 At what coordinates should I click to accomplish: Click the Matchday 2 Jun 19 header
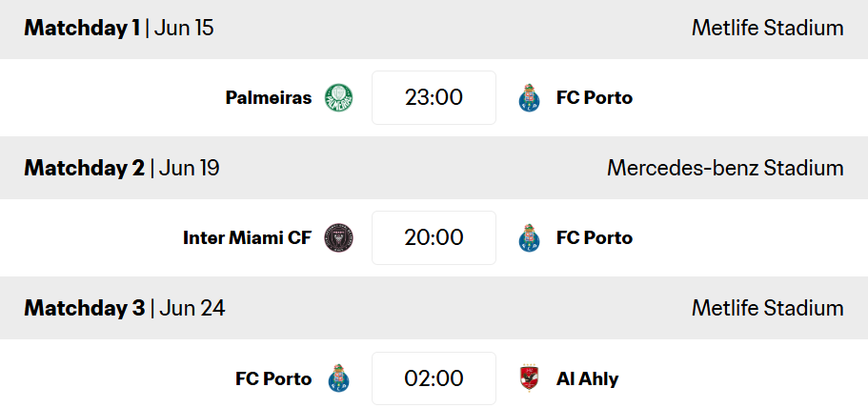(x=122, y=168)
